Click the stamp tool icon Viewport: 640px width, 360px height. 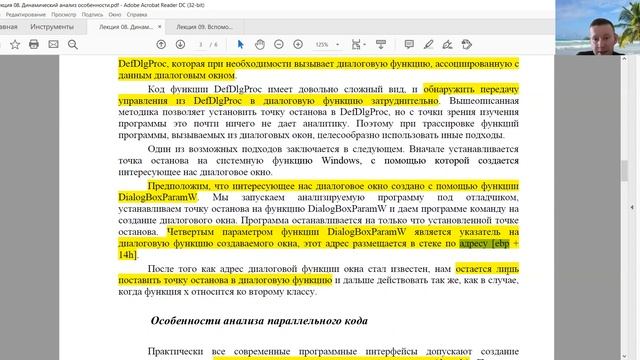coord(467,44)
